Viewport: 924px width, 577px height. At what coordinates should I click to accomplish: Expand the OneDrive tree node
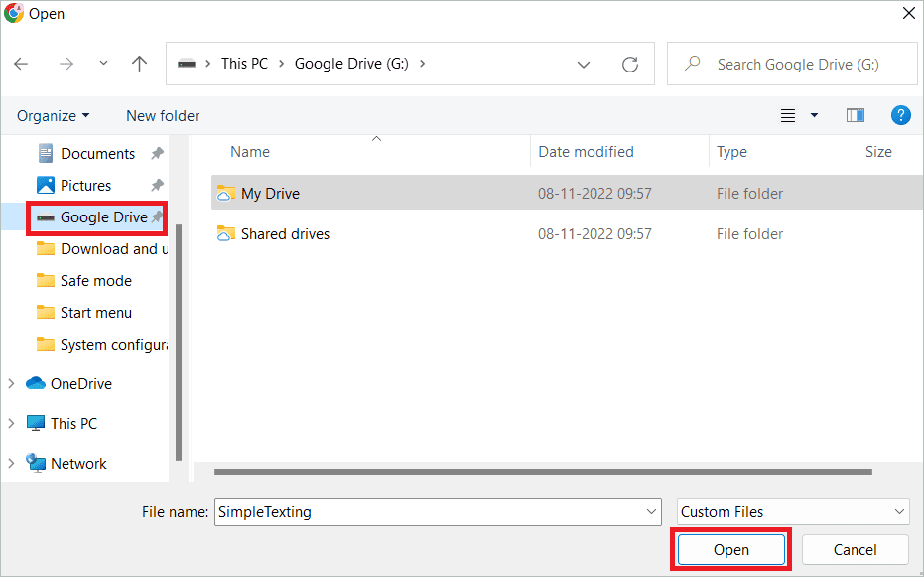point(11,383)
